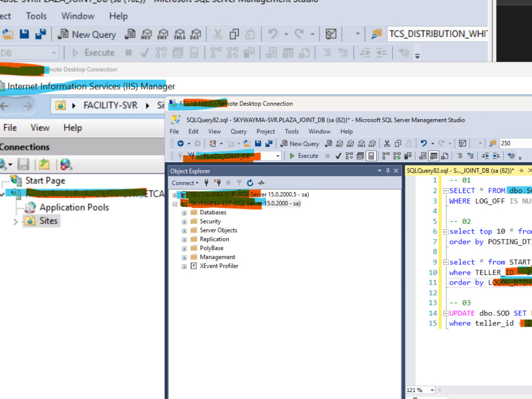Open Project menu in inner SSMS

point(265,131)
